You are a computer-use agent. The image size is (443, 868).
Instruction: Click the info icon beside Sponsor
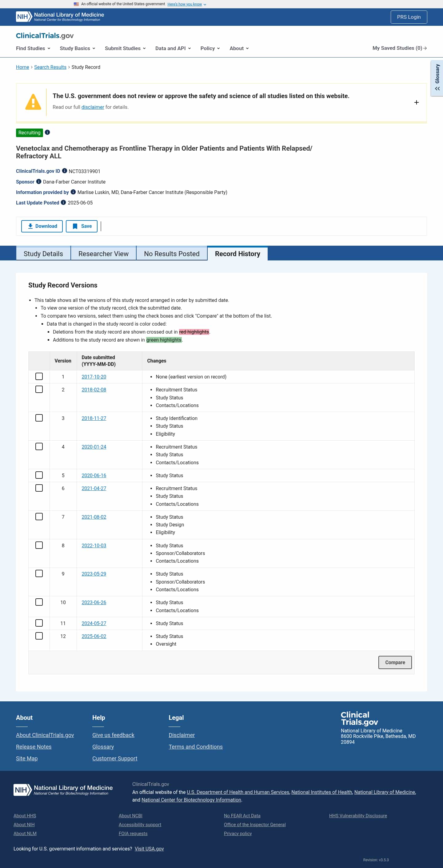pyautogui.click(x=39, y=182)
